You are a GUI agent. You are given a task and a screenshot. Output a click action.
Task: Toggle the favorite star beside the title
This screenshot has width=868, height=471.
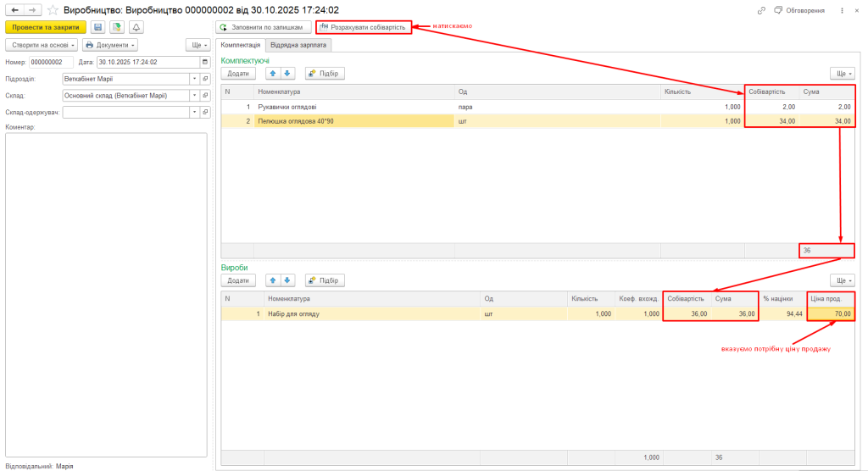(x=53, y=9)
